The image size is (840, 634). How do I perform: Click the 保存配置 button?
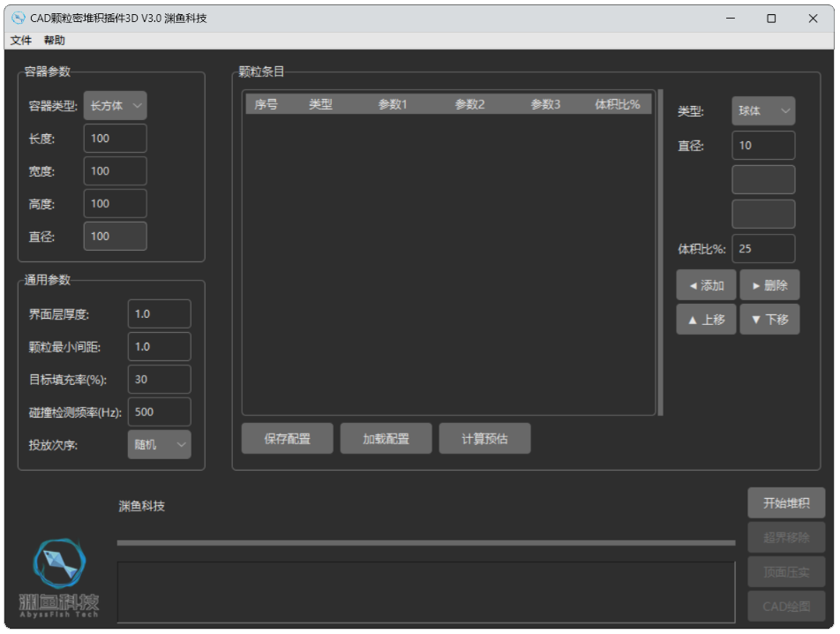[287, 438]
